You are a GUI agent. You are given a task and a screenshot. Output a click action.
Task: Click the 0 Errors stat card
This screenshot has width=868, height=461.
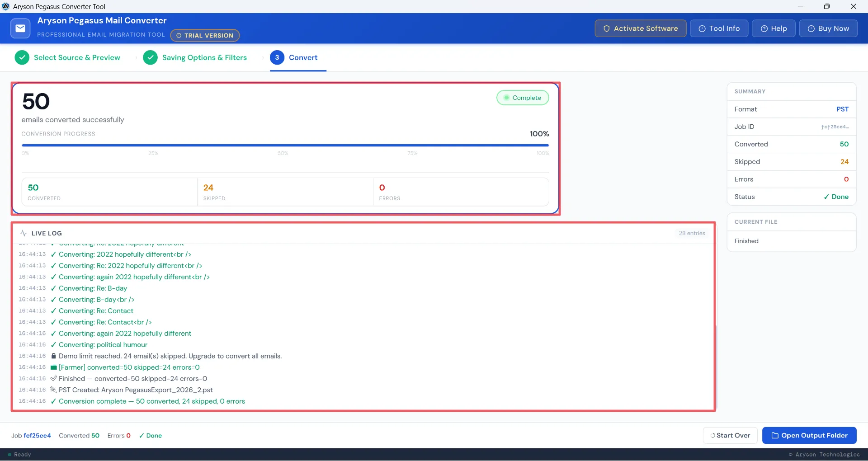tap(461, 192)
